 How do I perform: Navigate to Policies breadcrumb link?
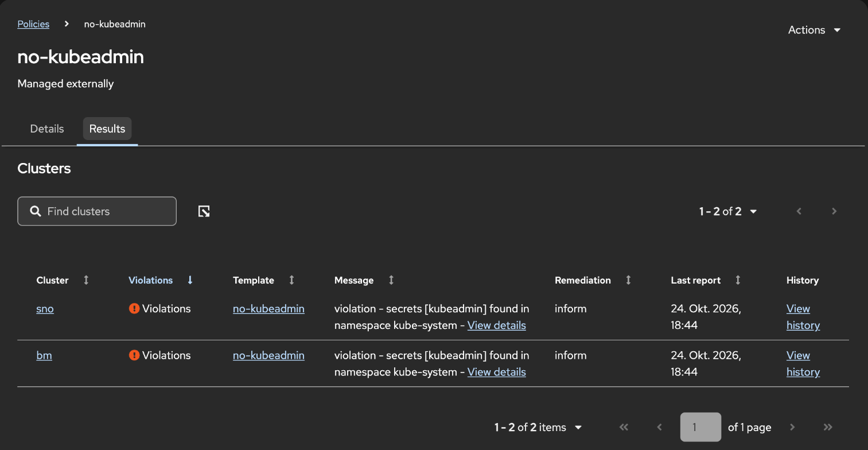(x=33, y=24)
